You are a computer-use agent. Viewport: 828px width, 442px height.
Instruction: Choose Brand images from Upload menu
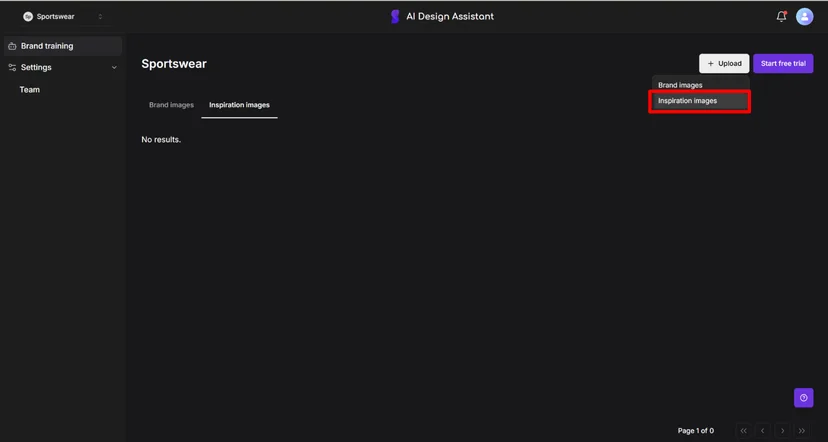(x=700, y=85)
